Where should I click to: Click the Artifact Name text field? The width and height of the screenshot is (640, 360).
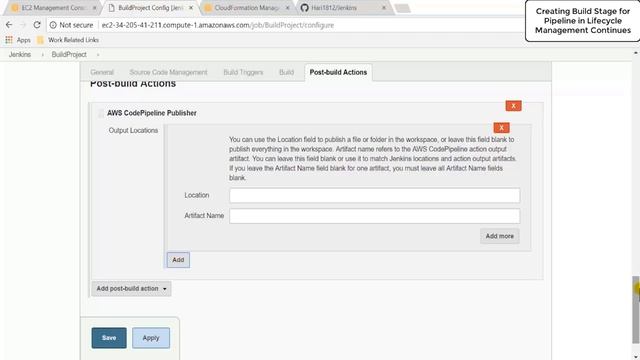[x=374, y=216]
